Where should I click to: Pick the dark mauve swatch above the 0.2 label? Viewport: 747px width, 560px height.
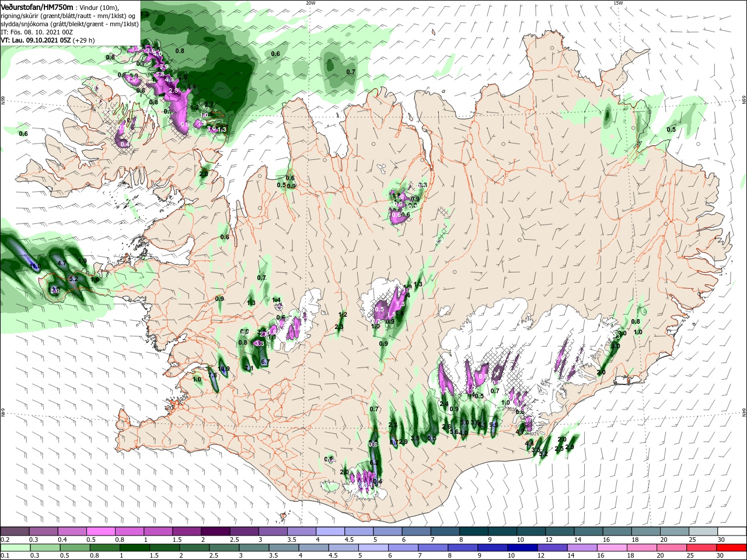tap(15, 531)
